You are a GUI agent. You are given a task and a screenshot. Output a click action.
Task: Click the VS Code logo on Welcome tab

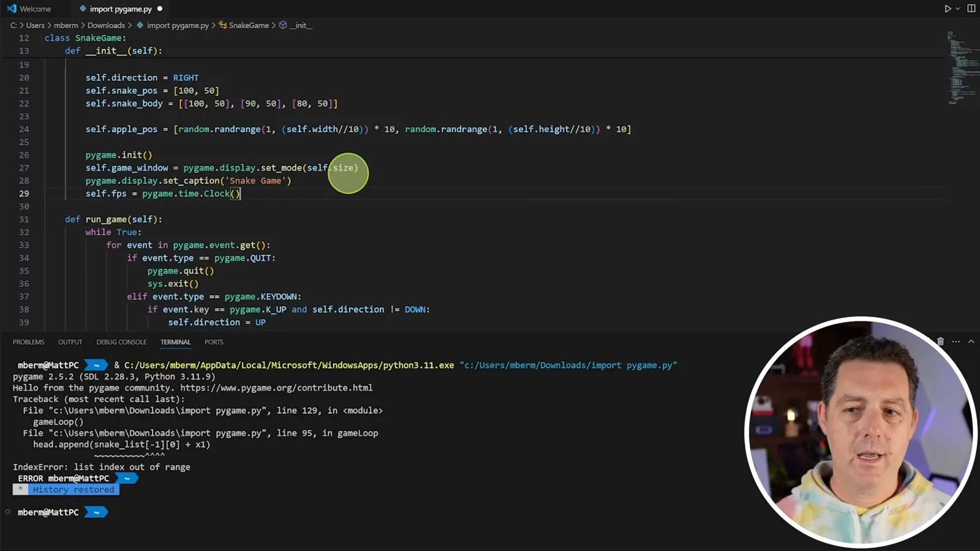click(11, 9)
